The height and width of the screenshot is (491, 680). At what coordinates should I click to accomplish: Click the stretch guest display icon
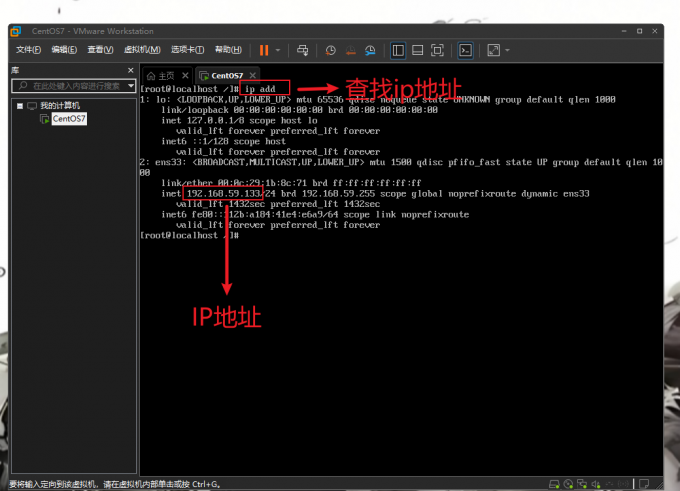tap(493, 50)
